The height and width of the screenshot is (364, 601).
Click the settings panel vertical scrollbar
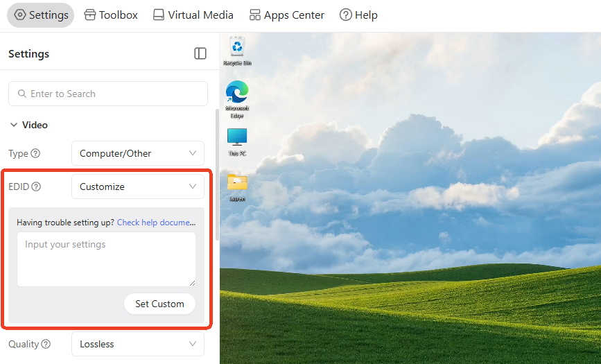point(218,175)
